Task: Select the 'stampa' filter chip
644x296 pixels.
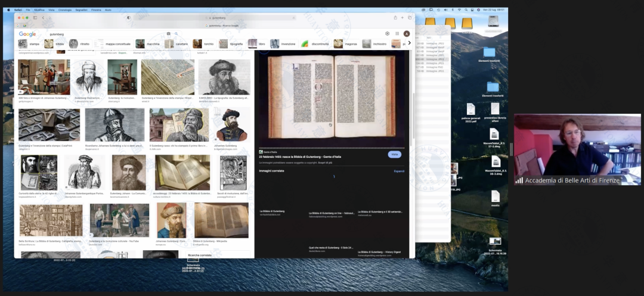Action: point(29,44)
